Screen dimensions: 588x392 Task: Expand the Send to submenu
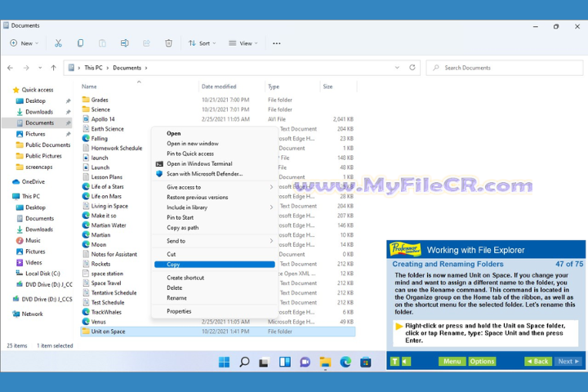pos(271,241)
